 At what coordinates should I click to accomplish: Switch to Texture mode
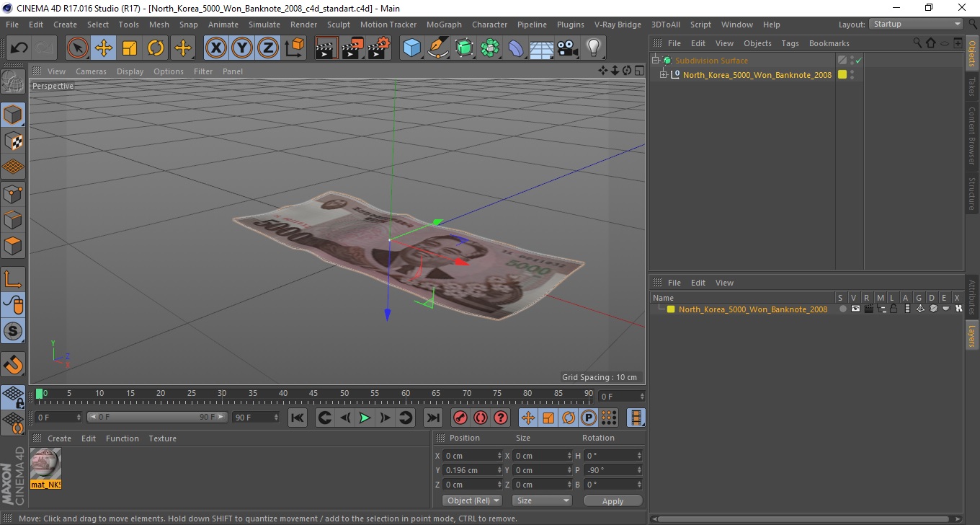pyautogui.click(x=13, y=140)
